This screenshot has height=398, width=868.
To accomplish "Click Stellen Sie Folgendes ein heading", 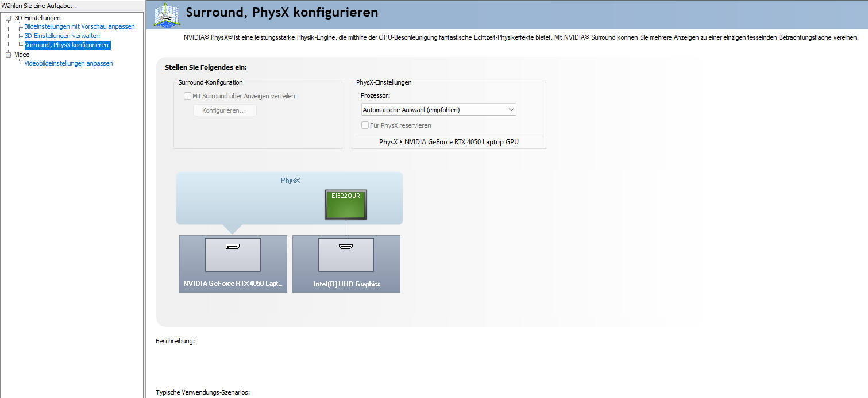I will 206,67.
